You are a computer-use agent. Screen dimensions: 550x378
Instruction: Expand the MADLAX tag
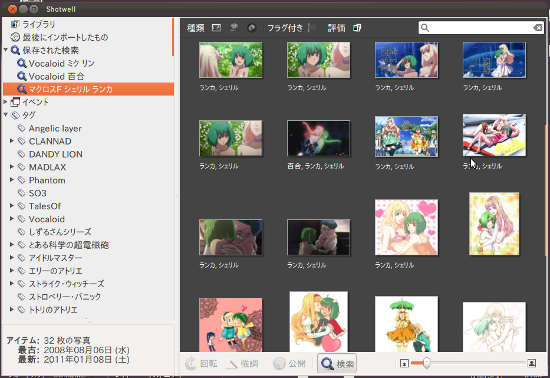(12, 167)
